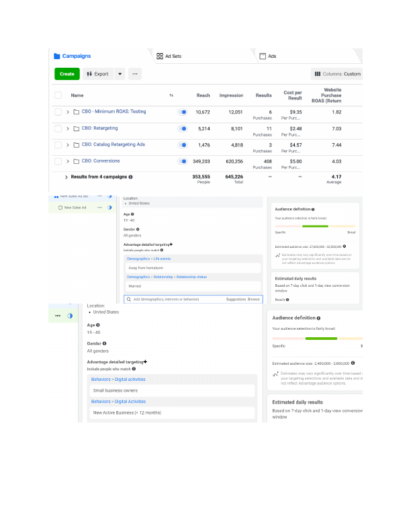411x532 pixels.
Task: Toggle off CBO: Retargeting campaign
Action: click(x=183, y=128)
